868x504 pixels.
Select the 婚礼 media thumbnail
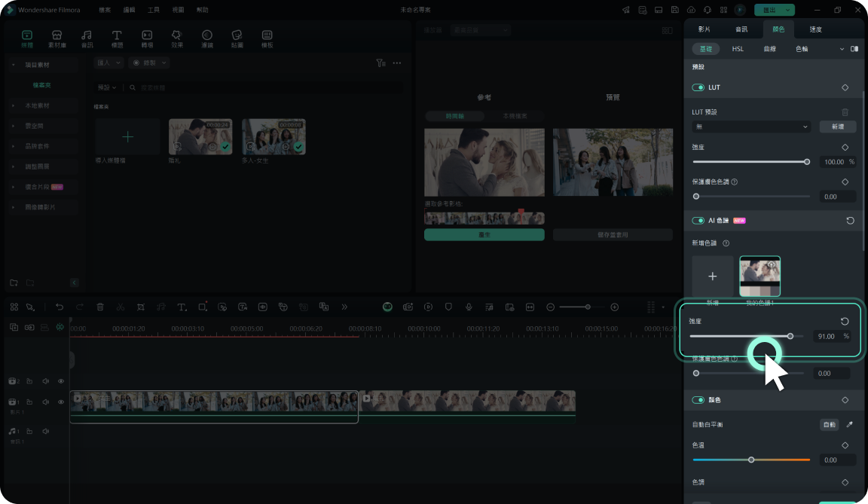[200, 136]
